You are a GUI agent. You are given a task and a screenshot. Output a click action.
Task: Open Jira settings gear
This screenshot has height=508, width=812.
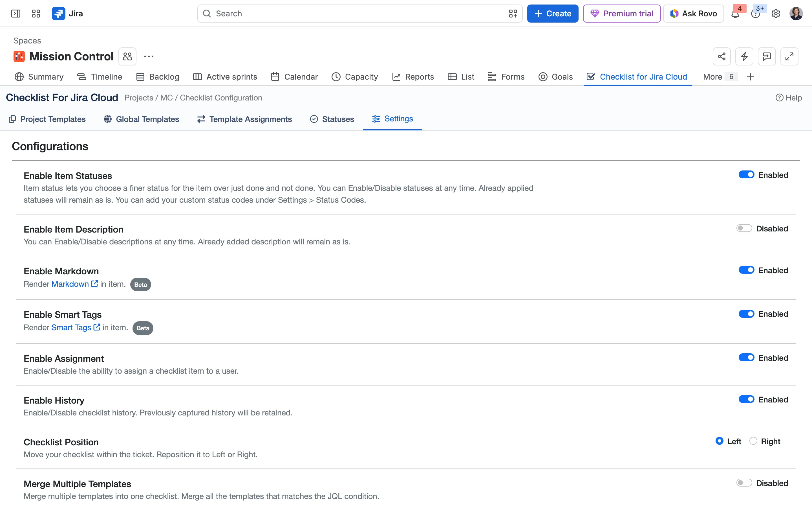click(x=776, y=14)
